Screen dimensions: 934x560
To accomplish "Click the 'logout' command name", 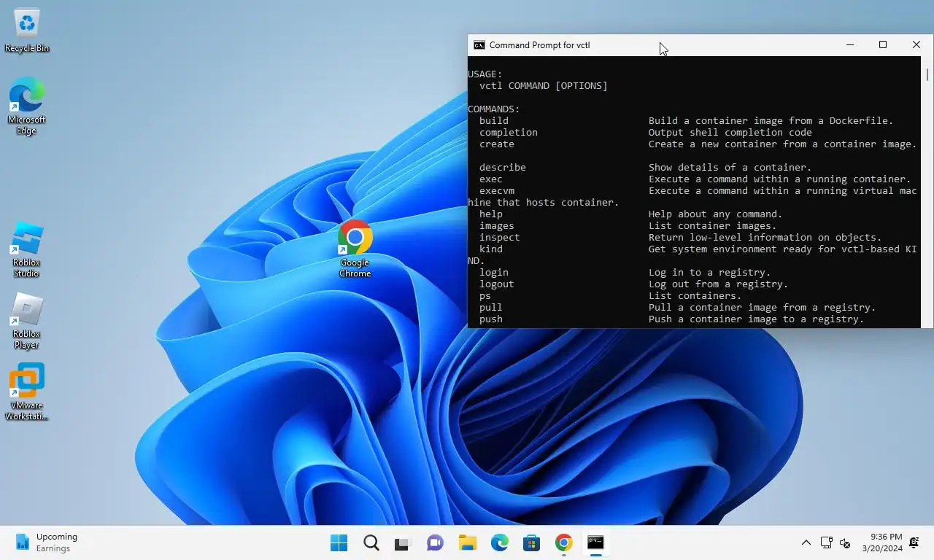I will tap(497, 284).
